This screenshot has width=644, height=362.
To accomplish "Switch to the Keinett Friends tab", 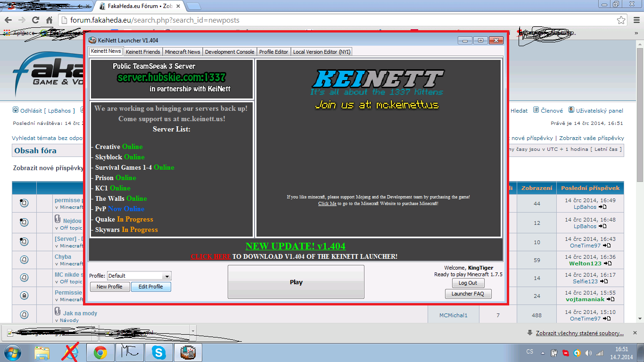I will click(x=143, y=52).
